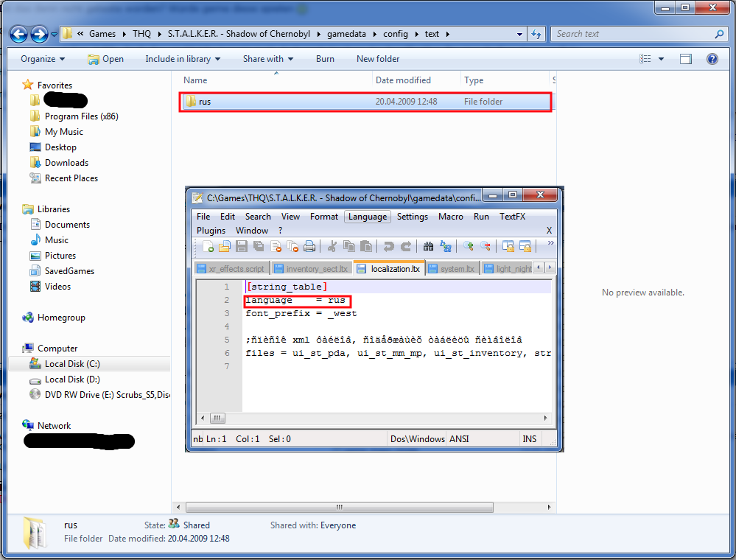This screenshot has width=736, height=560.
Task: Open Share with dropdown
Action: point(268,59)
